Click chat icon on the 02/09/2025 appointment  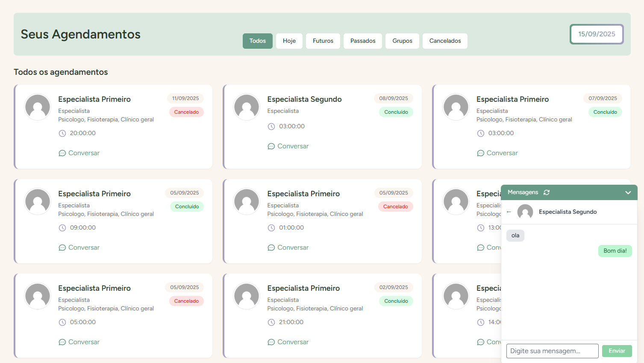coord(271,342)
